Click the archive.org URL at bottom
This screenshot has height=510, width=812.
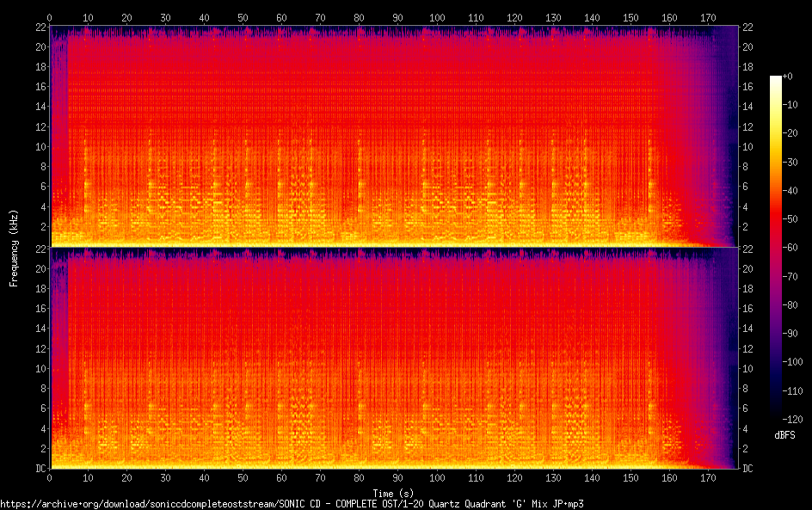click(292, 504)
